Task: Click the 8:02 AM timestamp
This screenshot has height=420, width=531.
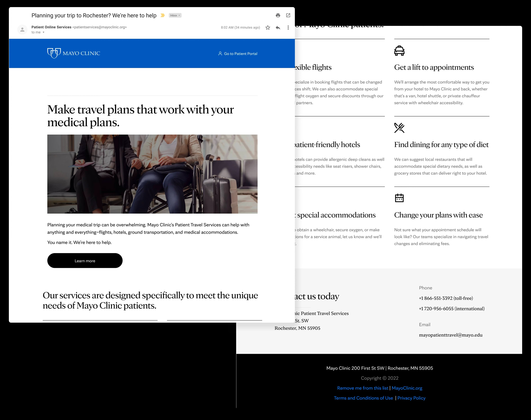Action: point(240,28)
